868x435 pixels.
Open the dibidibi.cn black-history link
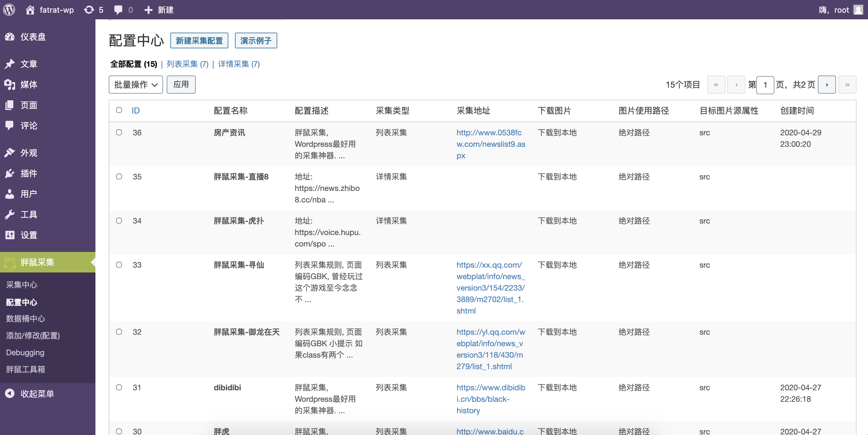pyautogui.click(x=490, y=399)
